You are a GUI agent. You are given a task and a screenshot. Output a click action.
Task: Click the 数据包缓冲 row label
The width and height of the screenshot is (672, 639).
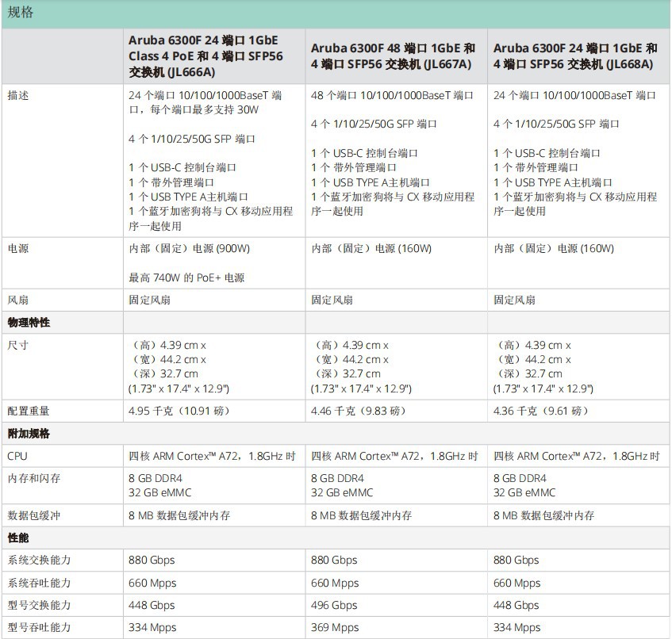(34, 515)
